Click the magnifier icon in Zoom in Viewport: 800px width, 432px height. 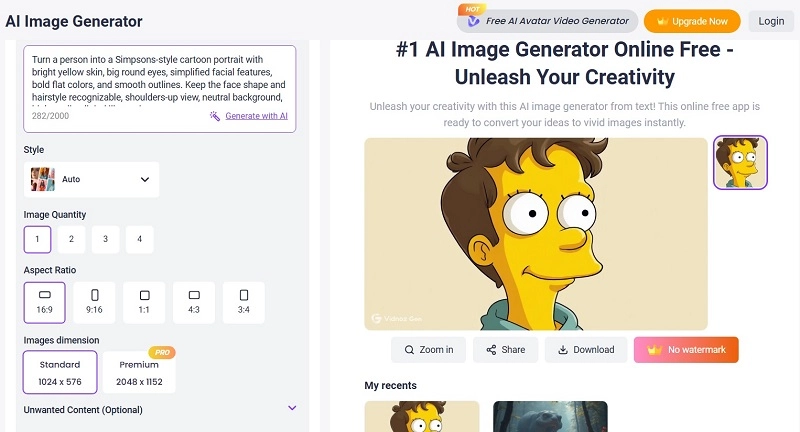click(x=409, y=350)
